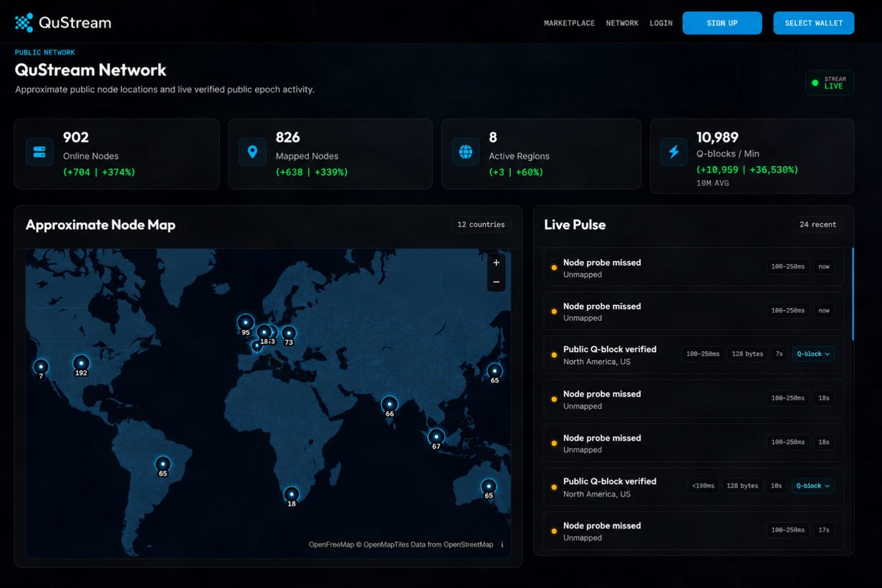Screen dimensions: 882x588
Task: Click the 10,989 Q-blocks per minute value
Action: pyautogui.click(x=717, y=137)
